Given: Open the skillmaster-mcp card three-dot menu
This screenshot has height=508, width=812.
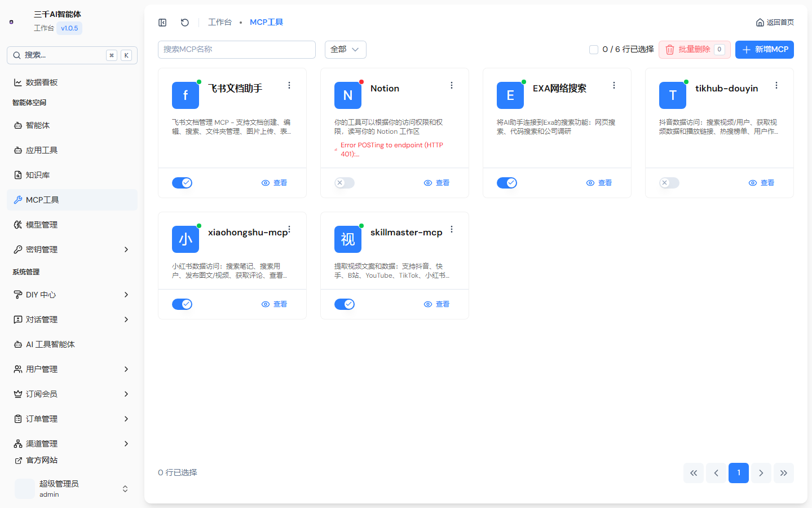Looking at the screenshot, I should (x=452, y=229).
